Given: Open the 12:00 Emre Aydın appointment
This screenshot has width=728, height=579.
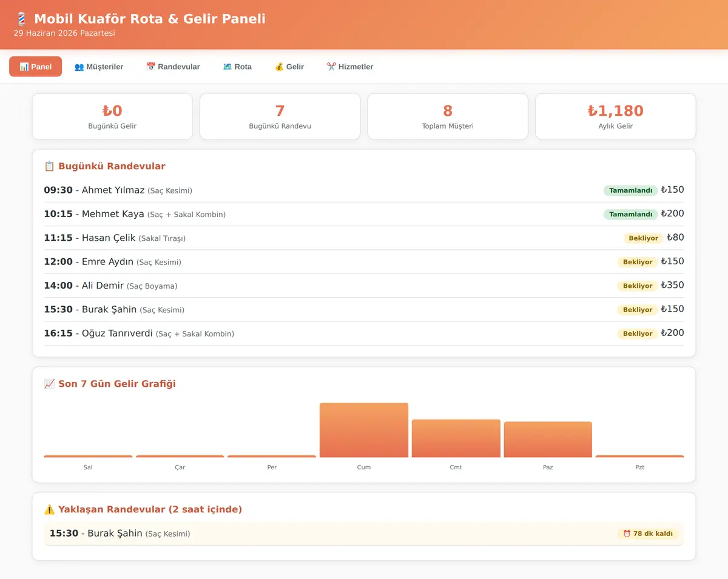Looking at the screenshot, I should tap(364, 262).
